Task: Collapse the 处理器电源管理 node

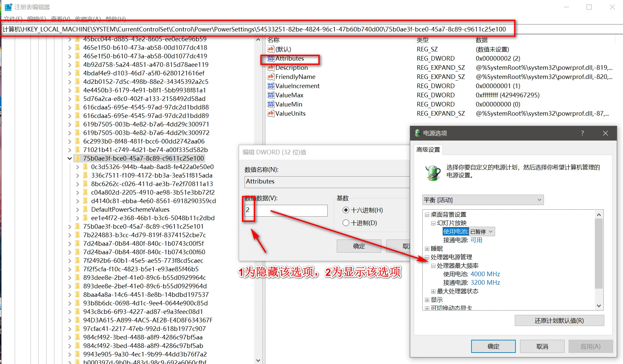Action: point(427,257)
